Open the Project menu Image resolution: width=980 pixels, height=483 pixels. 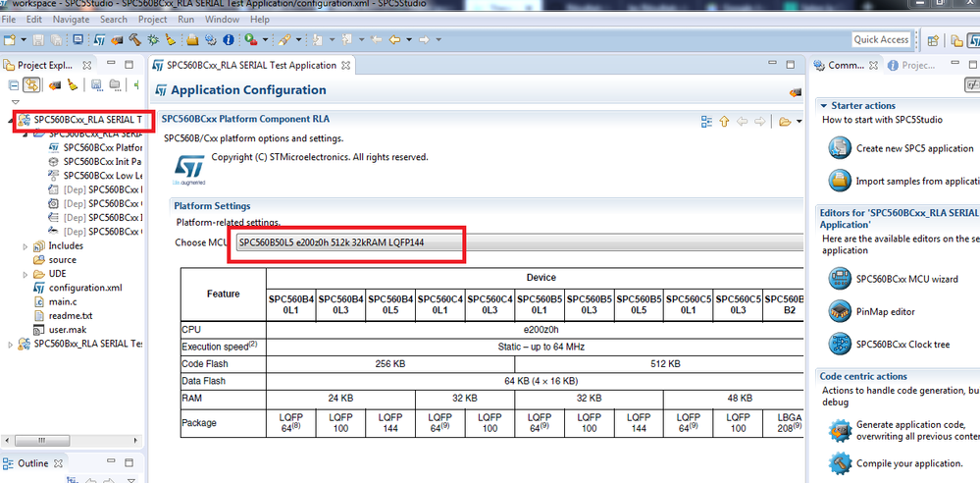point(152,20)
